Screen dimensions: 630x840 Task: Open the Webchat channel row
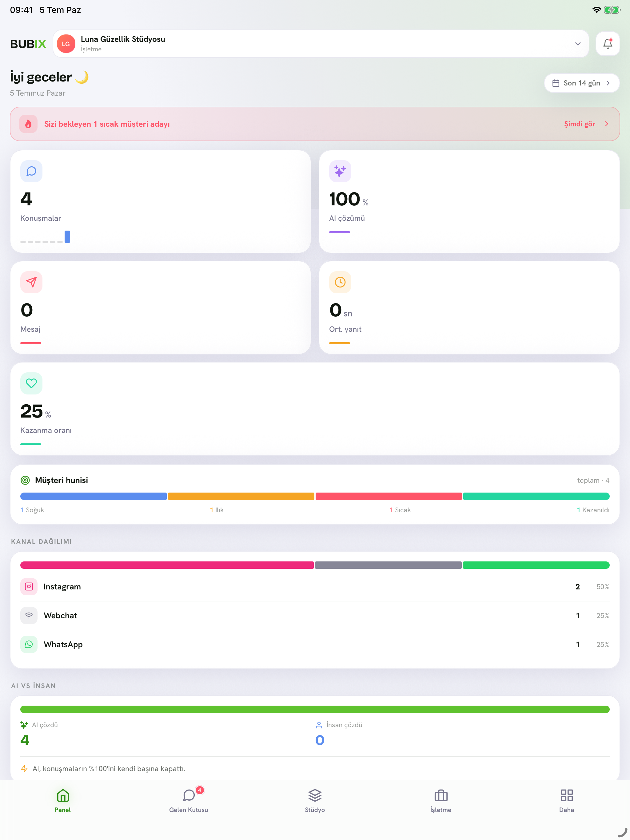coord(315,616)
